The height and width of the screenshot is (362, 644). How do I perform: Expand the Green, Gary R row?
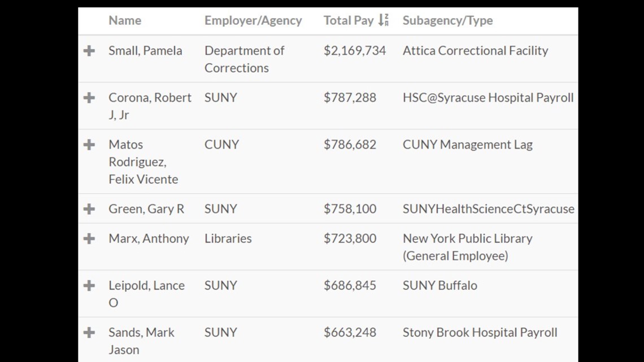(x=89, y=209)
